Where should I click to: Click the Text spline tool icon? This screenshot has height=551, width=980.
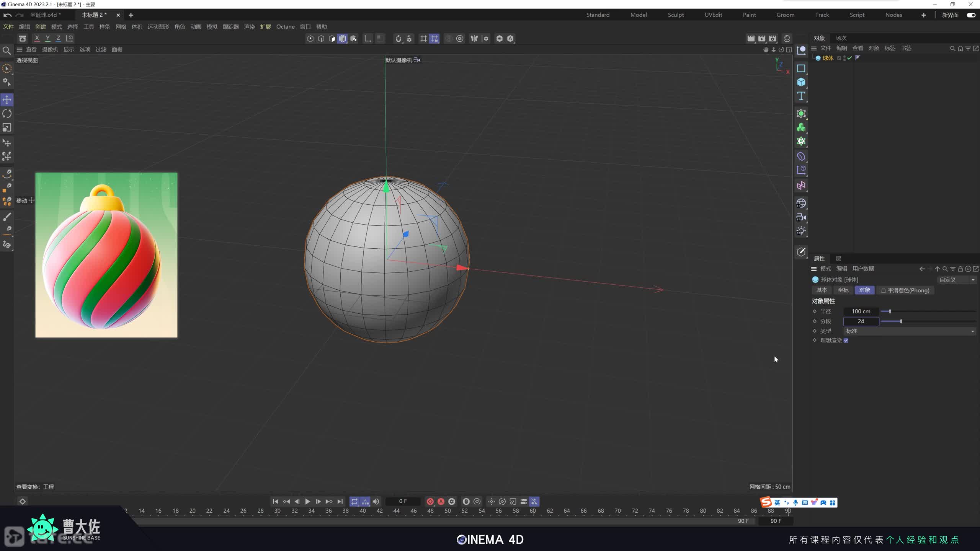(801, 96)
